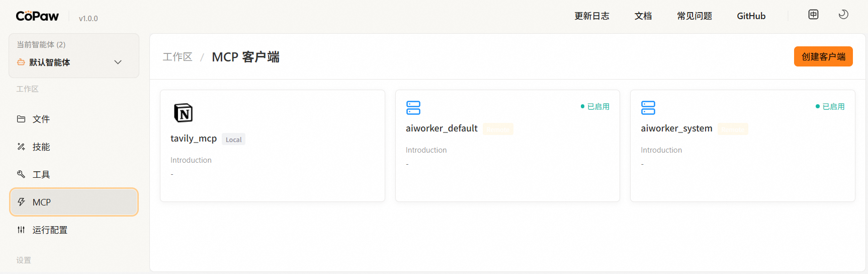Click the wand icon beside 技能

21,147
